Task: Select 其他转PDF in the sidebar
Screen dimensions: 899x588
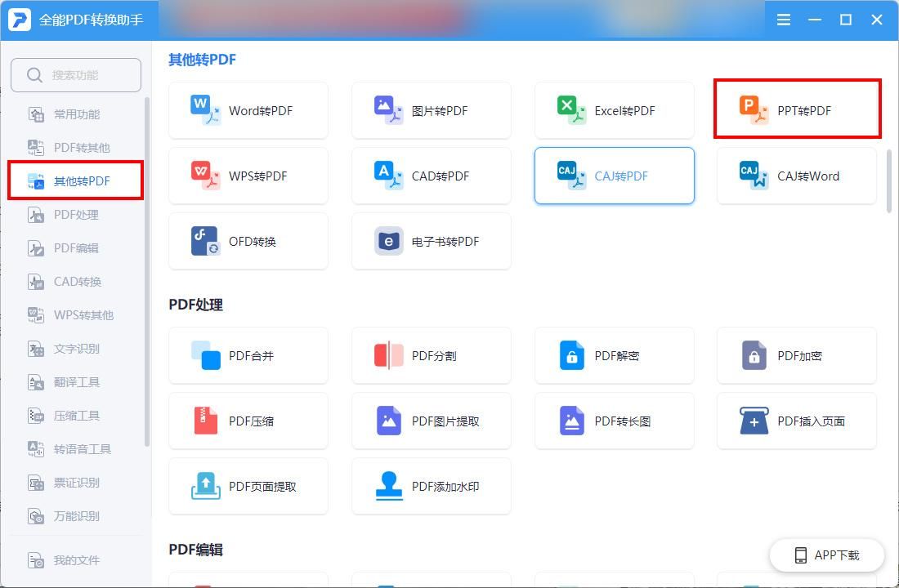Action: coord(76,181)
